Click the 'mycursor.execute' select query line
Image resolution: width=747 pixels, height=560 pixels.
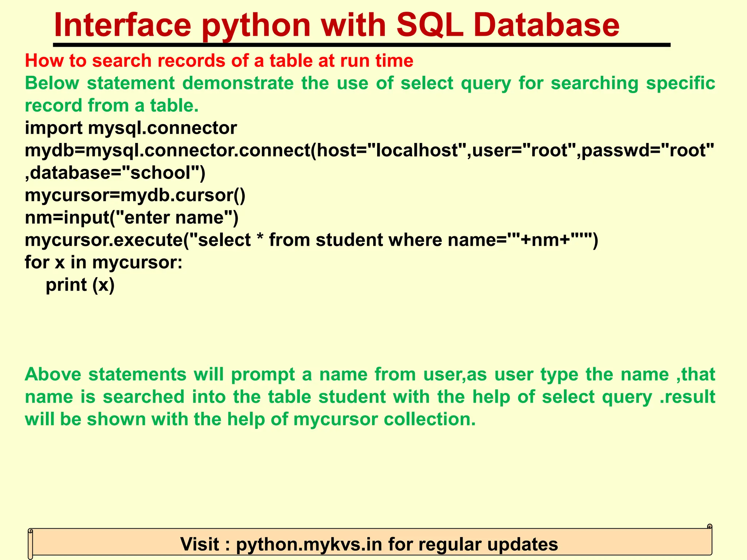(311, 240)
